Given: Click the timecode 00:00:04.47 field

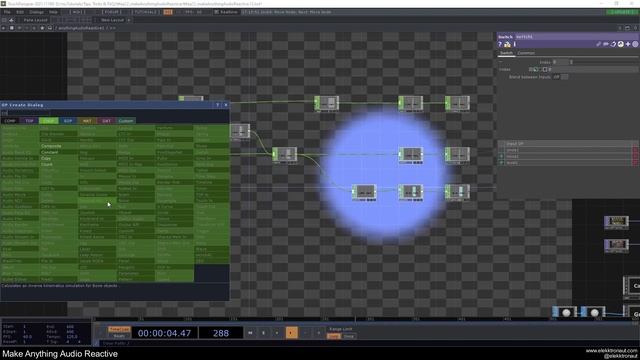Looking at the screenshot, I should tap(164, 333).
